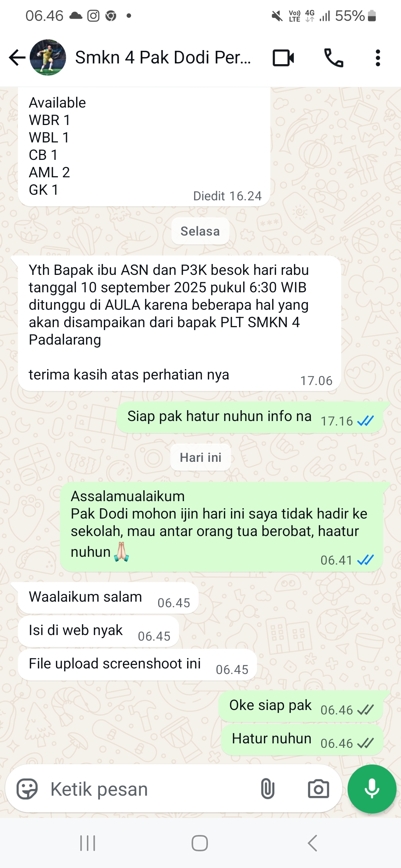Open the camera from message bar

click(319, 789)
